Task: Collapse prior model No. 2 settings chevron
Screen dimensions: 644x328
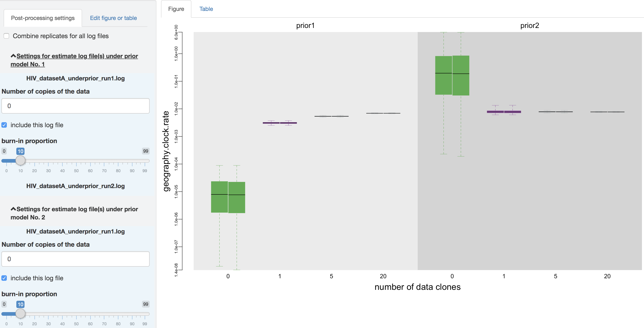Action: pos(13,209)
